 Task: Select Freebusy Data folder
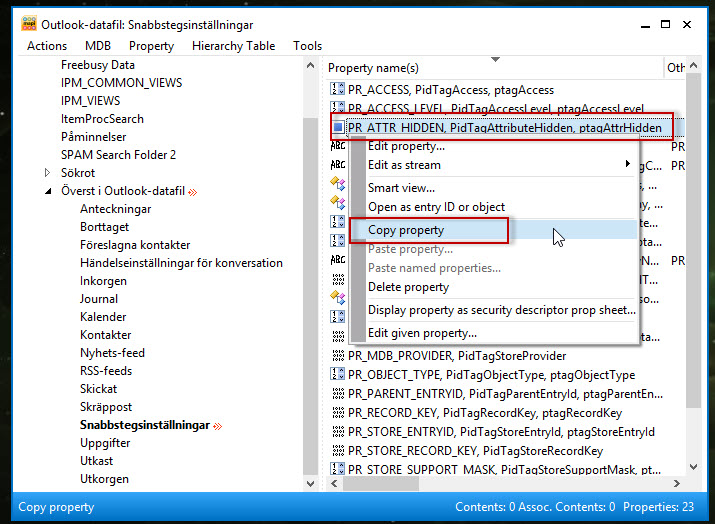click(x=98, y=65)
